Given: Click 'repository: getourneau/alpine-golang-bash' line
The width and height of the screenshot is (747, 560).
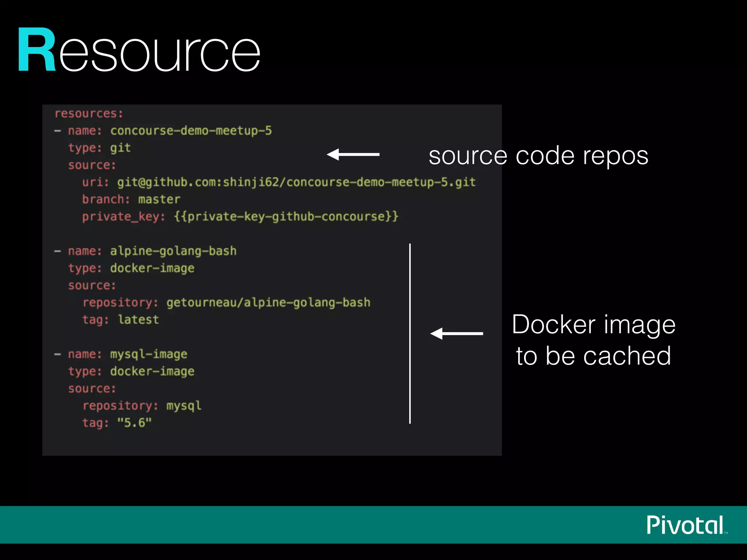Looking at the screenshot, I should [x=226, y=302].
